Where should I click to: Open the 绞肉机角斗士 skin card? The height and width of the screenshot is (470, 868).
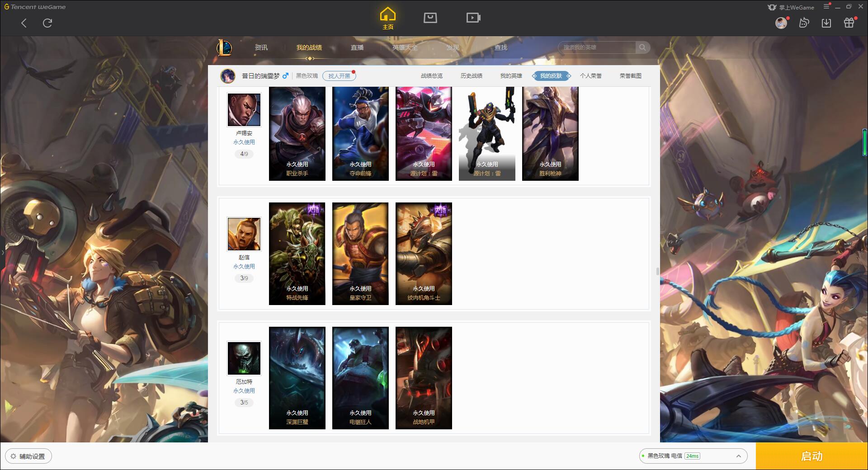[424, 254]
